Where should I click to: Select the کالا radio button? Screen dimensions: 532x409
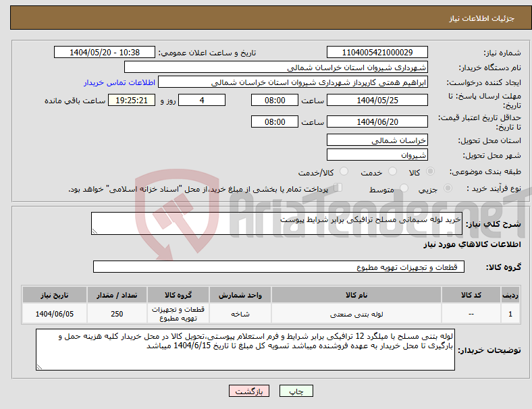tap(430, 171)
